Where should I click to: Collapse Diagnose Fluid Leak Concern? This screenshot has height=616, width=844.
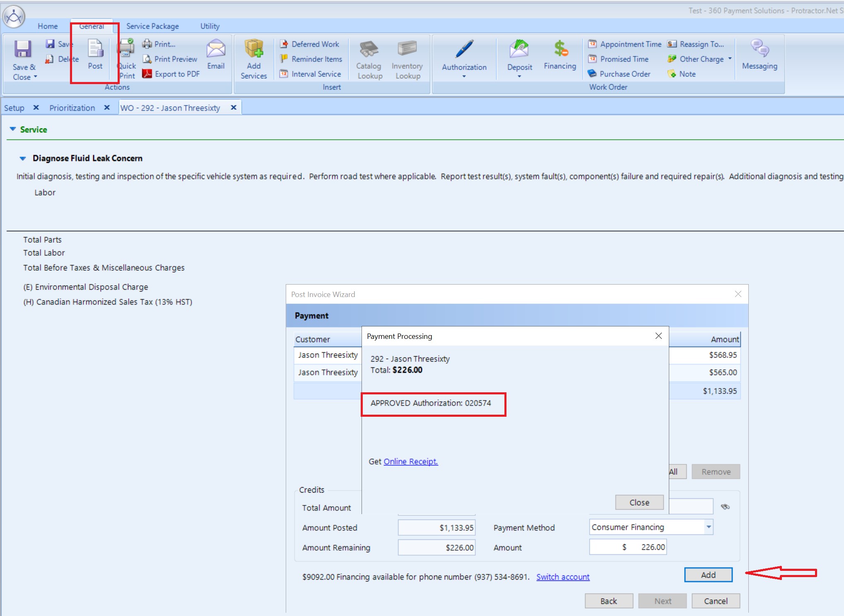tap(23, 158)
